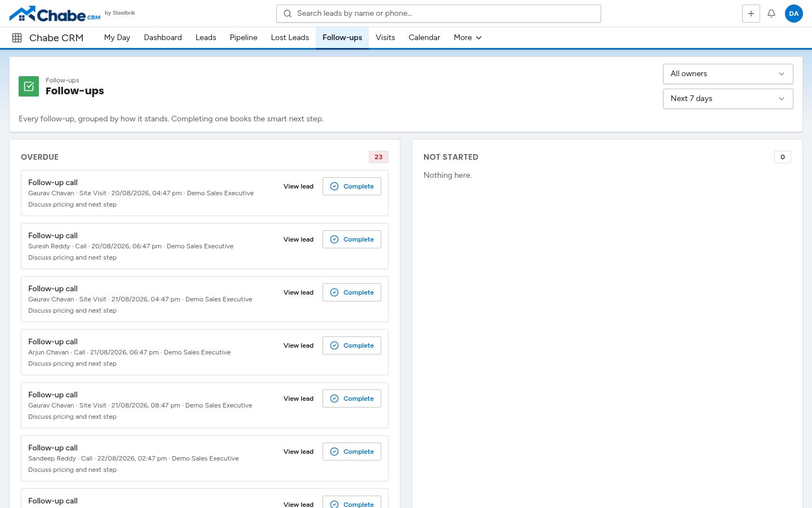812x508 pixels.
Task: View lead for Sandeep Reddy's call
Action: pyautogui.click(x=298, y=452)
